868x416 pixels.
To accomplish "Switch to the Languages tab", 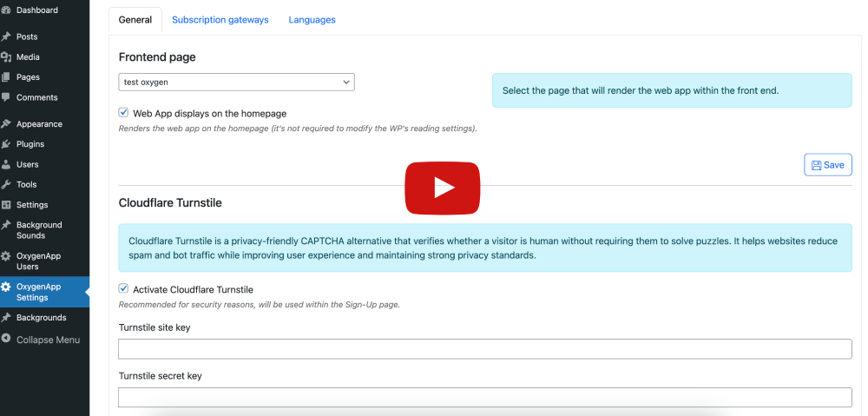I will tap(312, 19).
